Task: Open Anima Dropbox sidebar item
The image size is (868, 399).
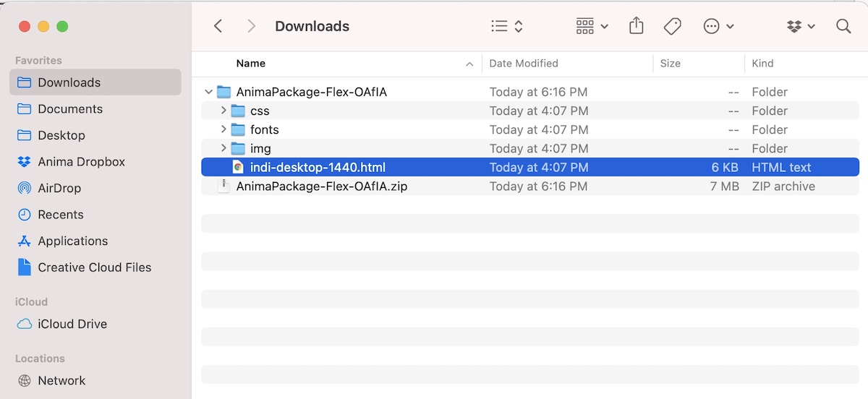Action: click(81, 162)
